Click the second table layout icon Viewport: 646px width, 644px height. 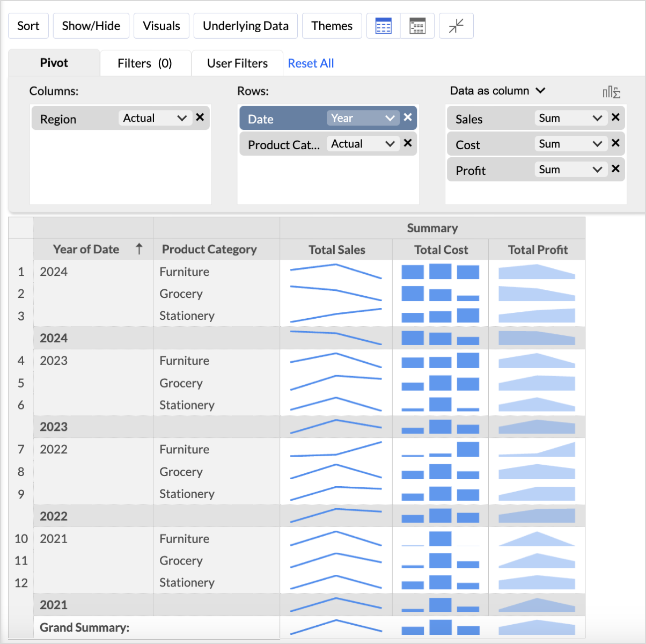[417, 26]
